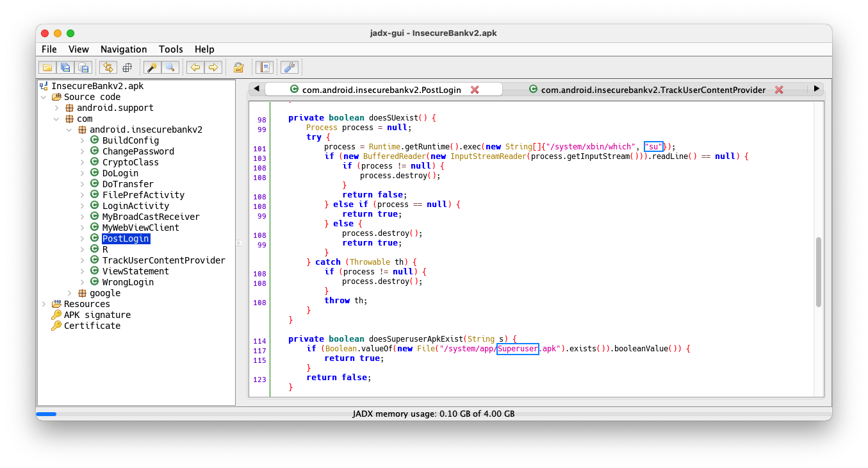This screenshot has width=868, height=468.
Task: Toggle deobfuscation with the padlock icon
Action: pyautogui.click(x=238, y=67)
